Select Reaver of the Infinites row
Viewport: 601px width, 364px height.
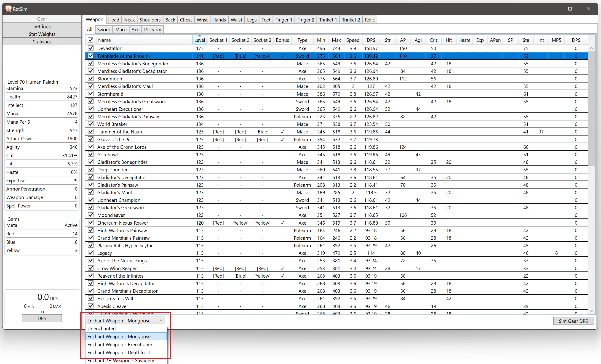(x=337, y=276)
